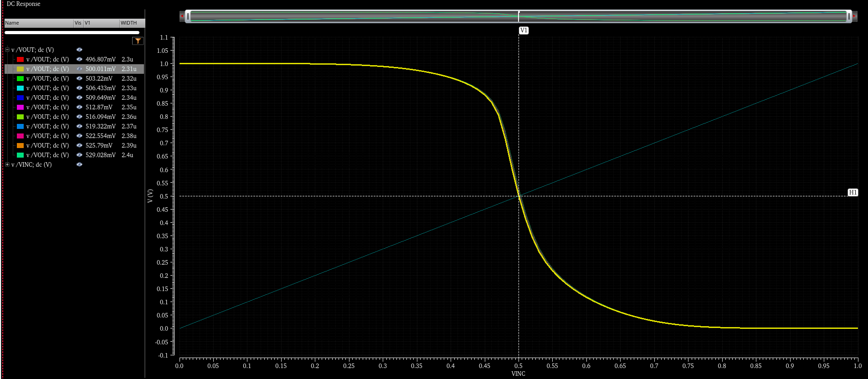868x379 pixels.
Task: Sort by the WIDTH column header
Action: pos(132,23)
